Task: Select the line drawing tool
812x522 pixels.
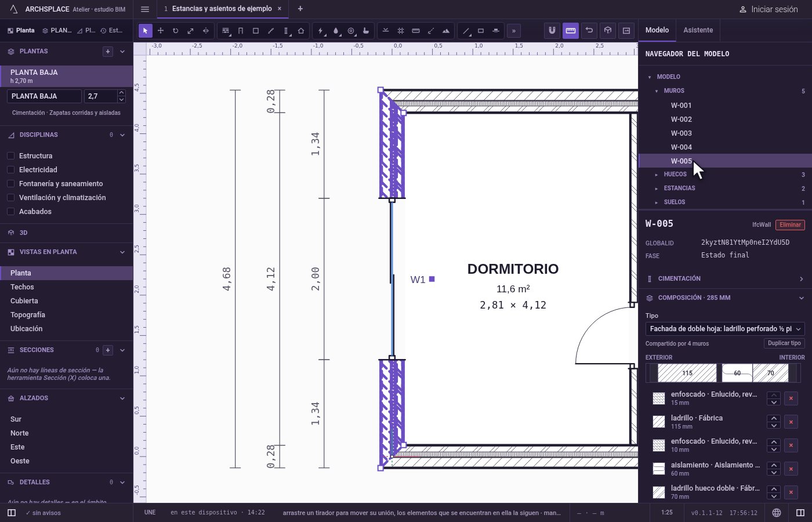Action: click(x=466, y=31)
